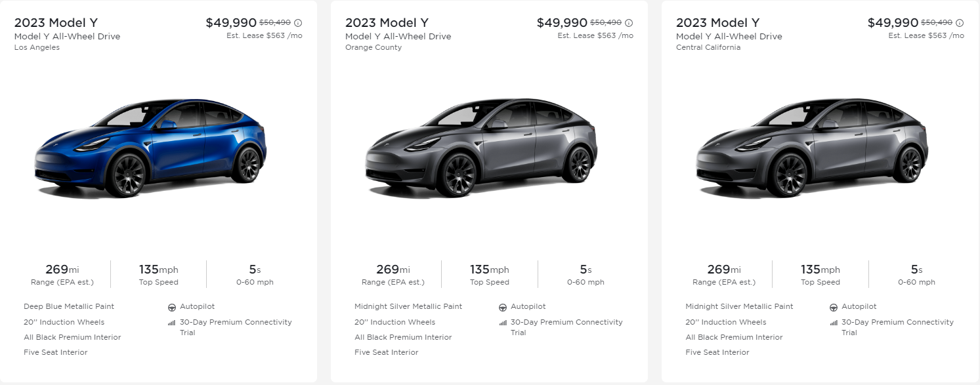
Task: Click the Connectivity Trial icon on the middle card
Action: point(503,322)
